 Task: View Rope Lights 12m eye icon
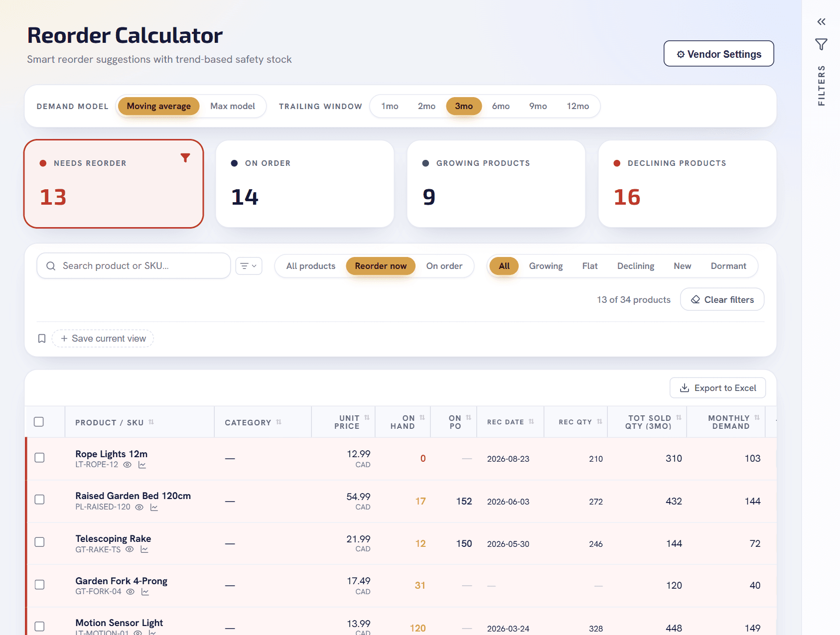(128, 465)
